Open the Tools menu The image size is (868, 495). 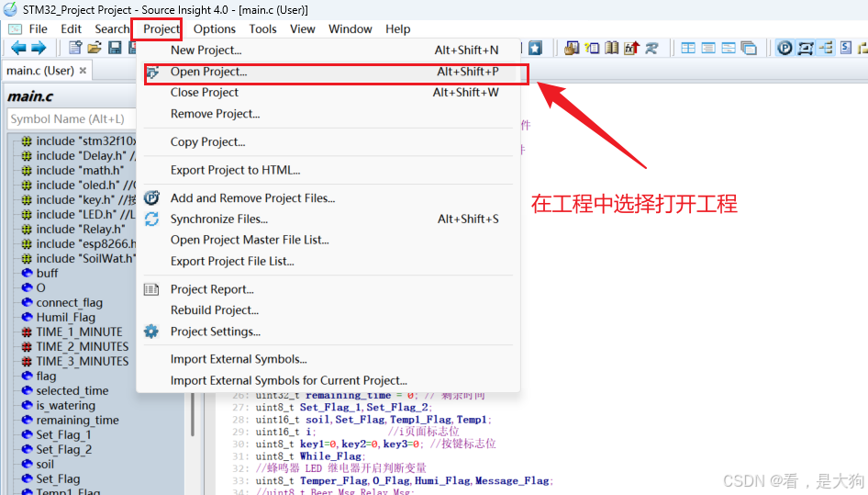click(262, 28)
